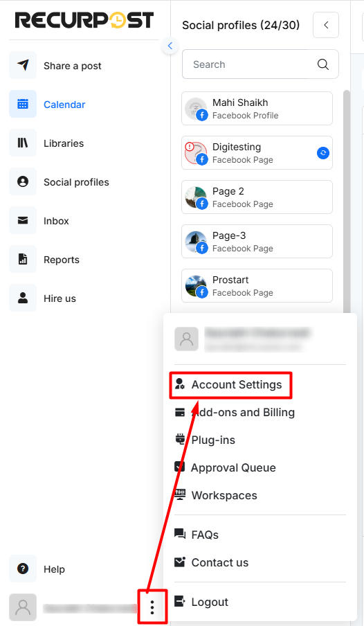
Task: Select Logout from the menu
Action: pos(210,602)
